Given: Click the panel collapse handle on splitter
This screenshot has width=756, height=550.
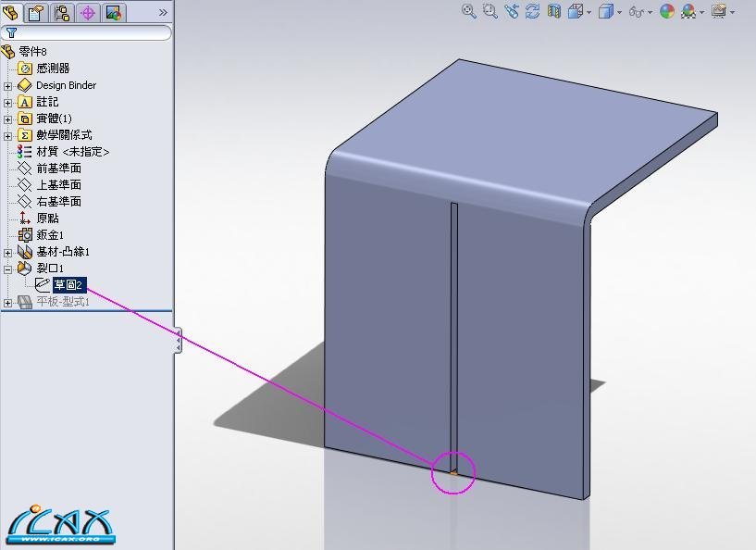Looking at the screenshot, I should point(178,341).
